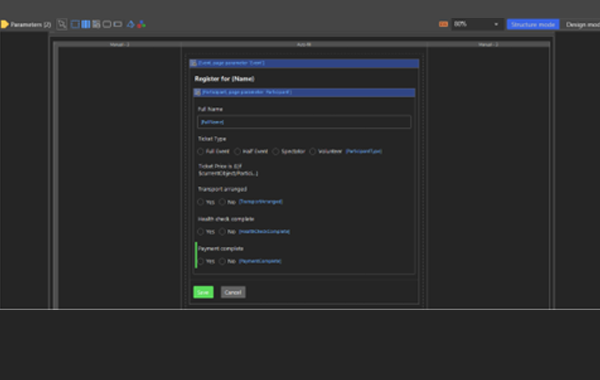Click the orange icon beside zoom box
Image resolution: width=600 pixels, height=380 pixels.
[x=443, y=24]
